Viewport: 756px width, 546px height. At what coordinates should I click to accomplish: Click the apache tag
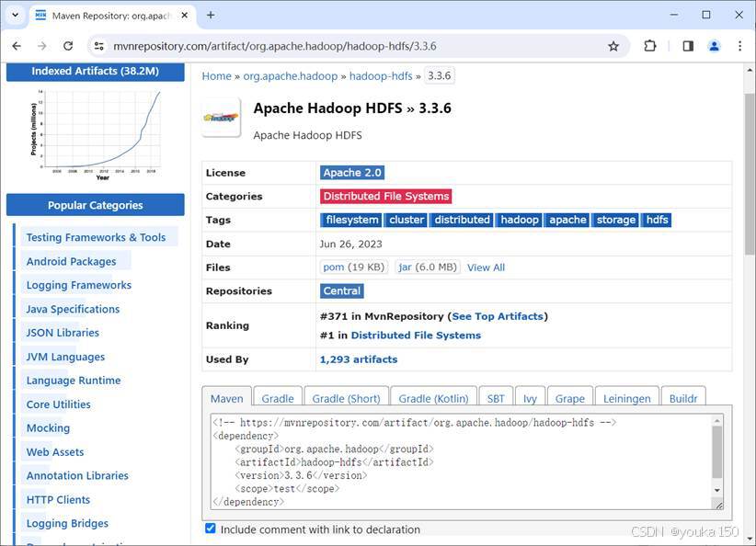coord(567,220)
